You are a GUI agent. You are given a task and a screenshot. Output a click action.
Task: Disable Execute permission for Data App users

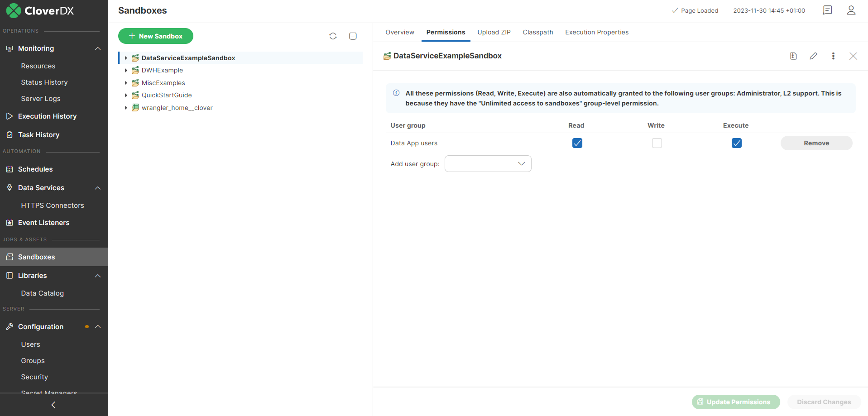coord(736,143)
